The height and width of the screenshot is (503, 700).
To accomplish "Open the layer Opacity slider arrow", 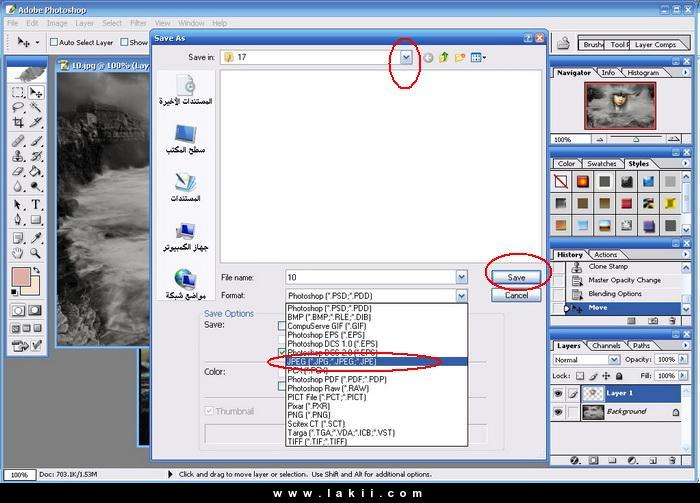I will click(682, 359).
